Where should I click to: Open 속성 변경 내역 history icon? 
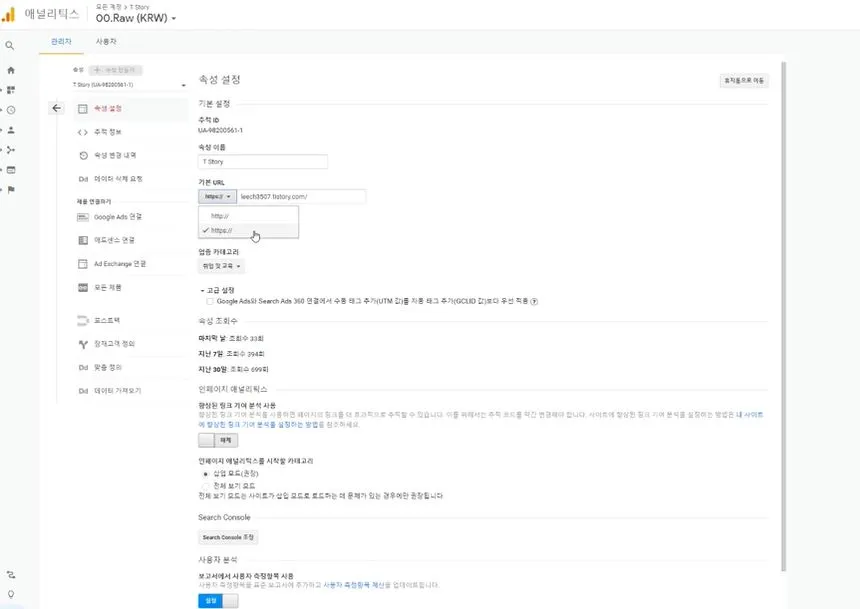tap(83, 155)
